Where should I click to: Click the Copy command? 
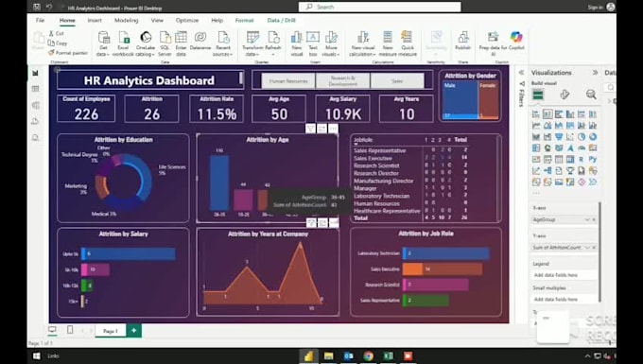pos(58,43)
